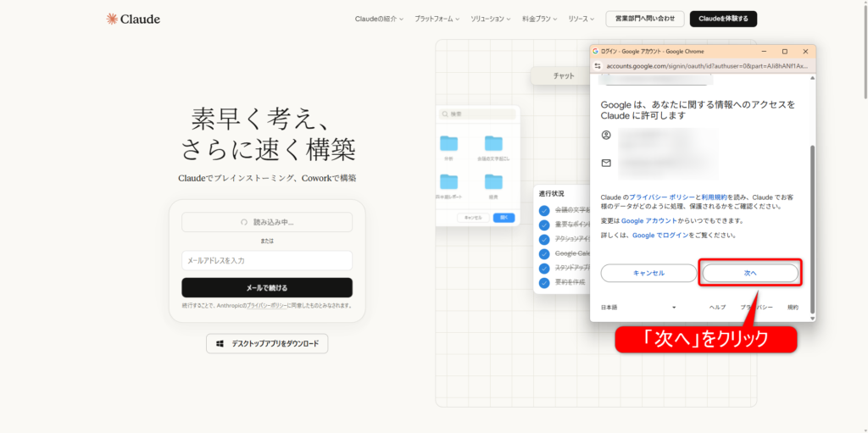Viewport: 868px width, 433px height.
Task: Click the account avatar icon in Google dialog
Action: coord(606,135)
